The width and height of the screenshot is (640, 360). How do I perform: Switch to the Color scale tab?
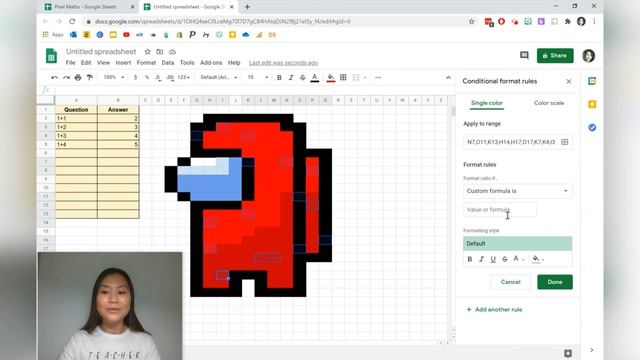point(549,103)
